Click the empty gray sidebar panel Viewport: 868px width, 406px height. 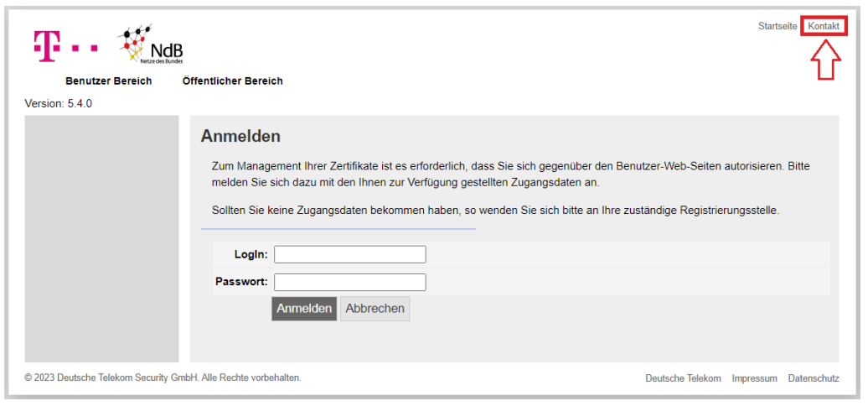[101, 239]
